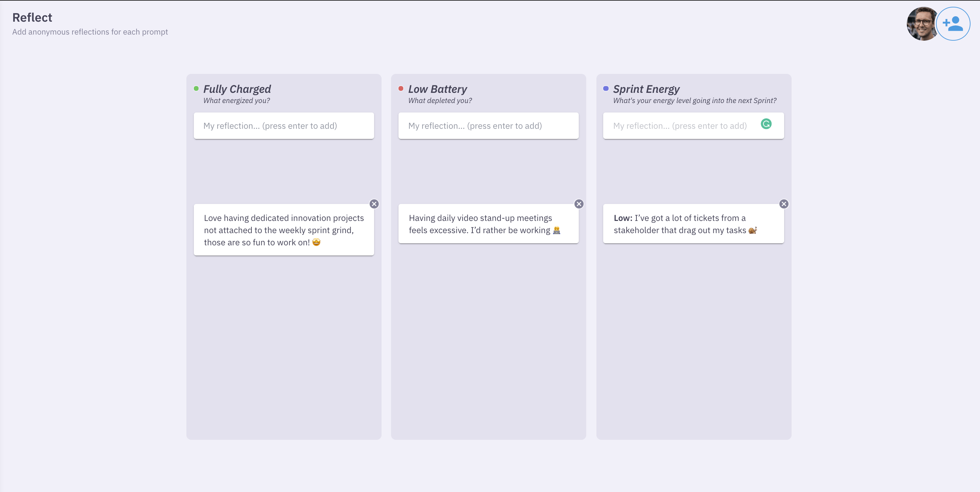Select the stand-up meetings reflection card

[489, 224]
